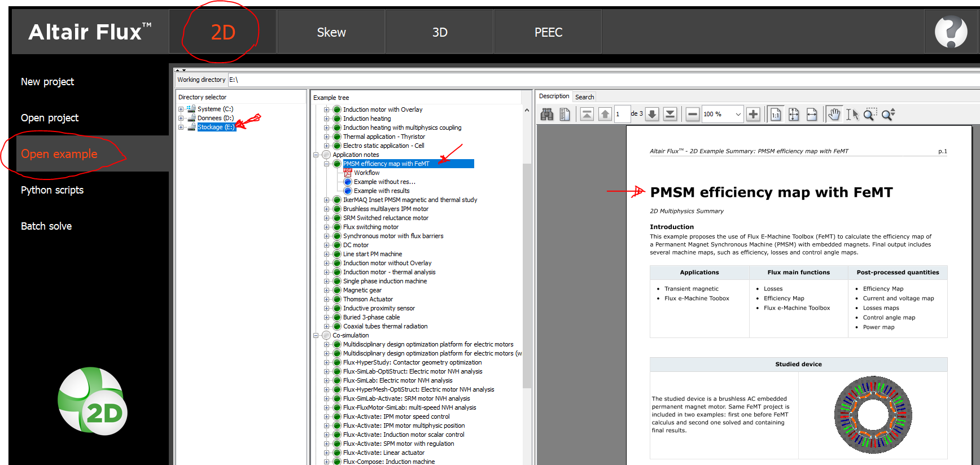Viewport: 980px width, 465px height.
Task: Click the Donnees (D:) drive icon
Action: point(191,118)
